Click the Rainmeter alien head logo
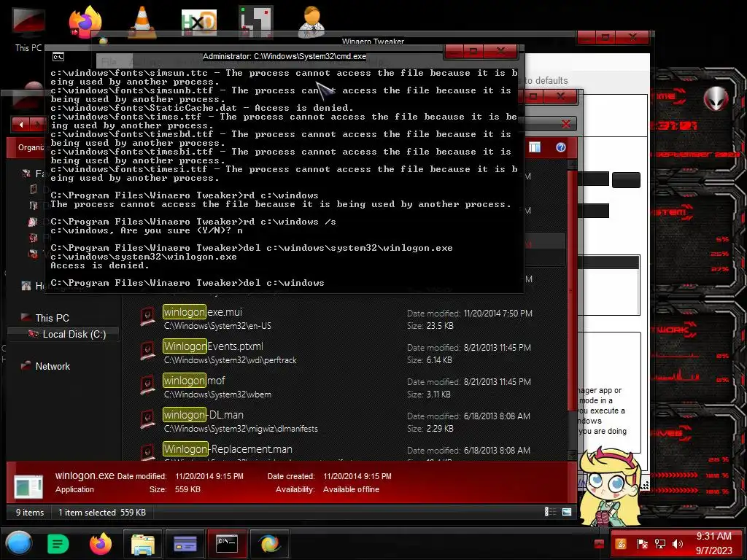 [716, 98]
